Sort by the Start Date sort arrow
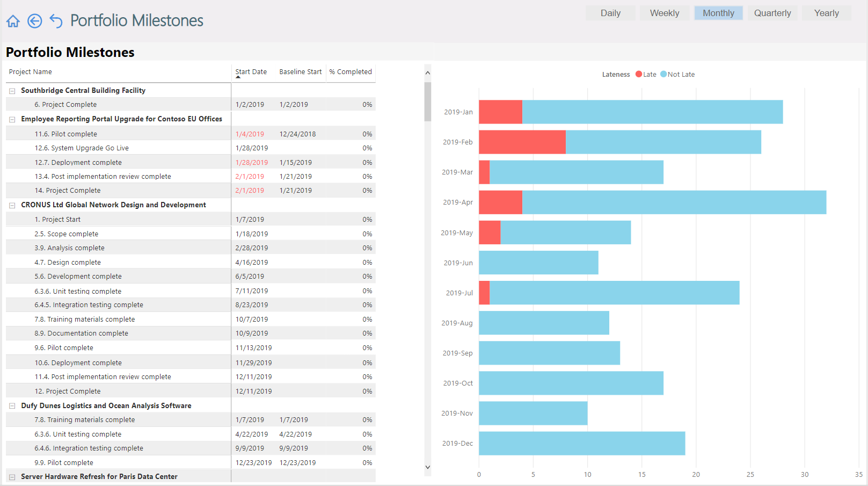 click(238, 77)
